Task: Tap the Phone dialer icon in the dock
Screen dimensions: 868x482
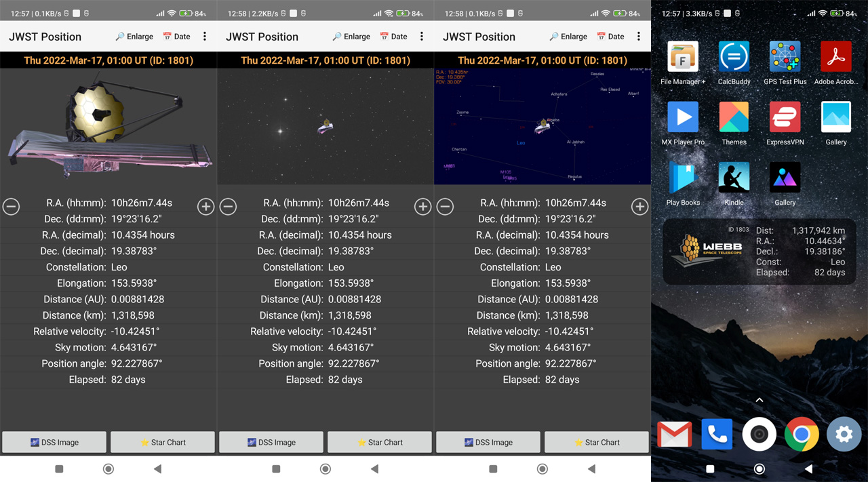Action: click(x=717, y=434)
